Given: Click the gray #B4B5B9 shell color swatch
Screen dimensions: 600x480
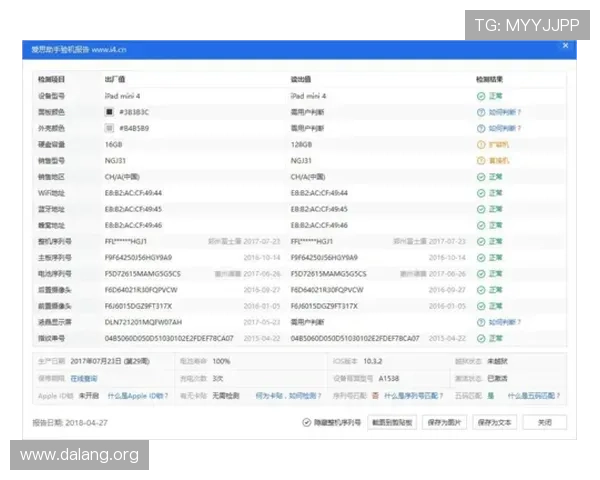Looking at the screenshot, I should (109, 128).
